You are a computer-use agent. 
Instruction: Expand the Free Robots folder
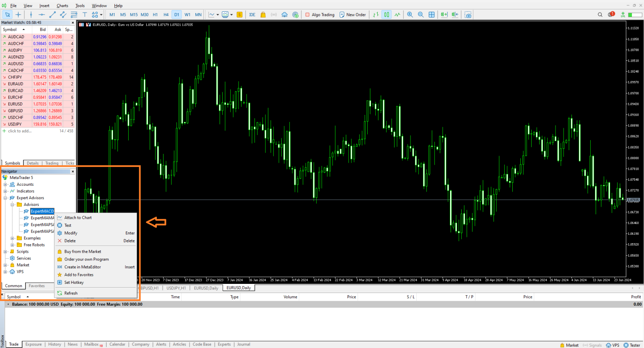pos(13,244)
